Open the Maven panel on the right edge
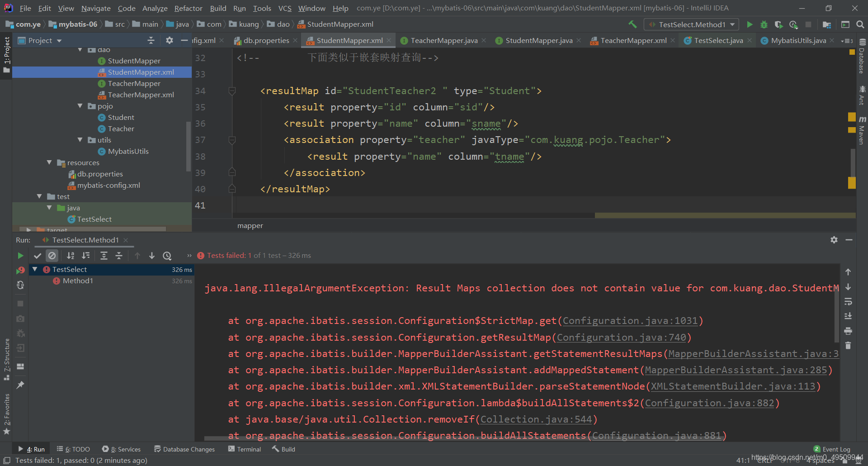The image size is (868, 466). [x=863, y=133]
